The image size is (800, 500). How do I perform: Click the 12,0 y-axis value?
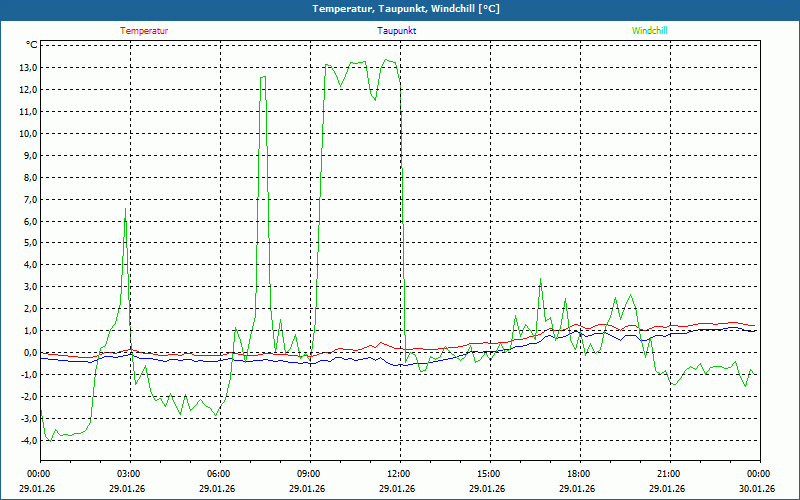click(28, 90)
